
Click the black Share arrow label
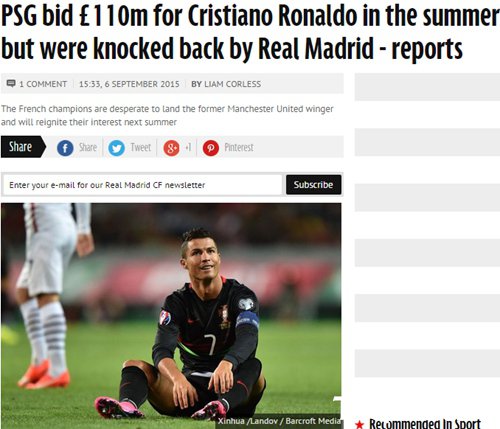[23, 147]
